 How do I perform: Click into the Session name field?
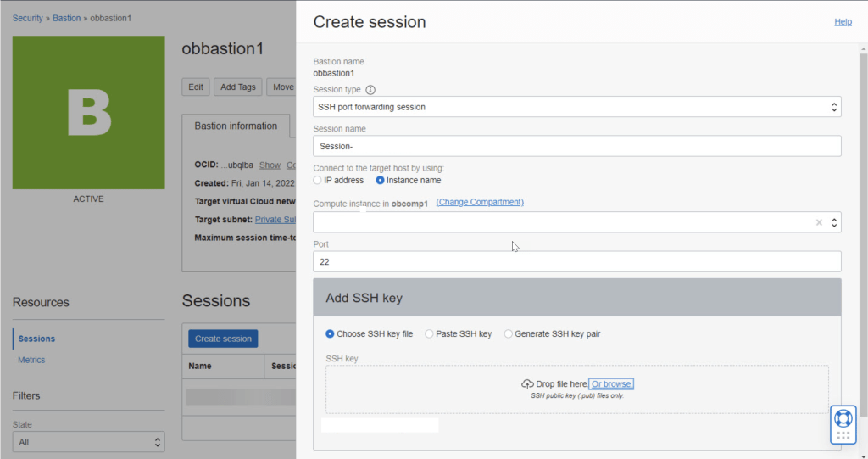tap(576, 146)
